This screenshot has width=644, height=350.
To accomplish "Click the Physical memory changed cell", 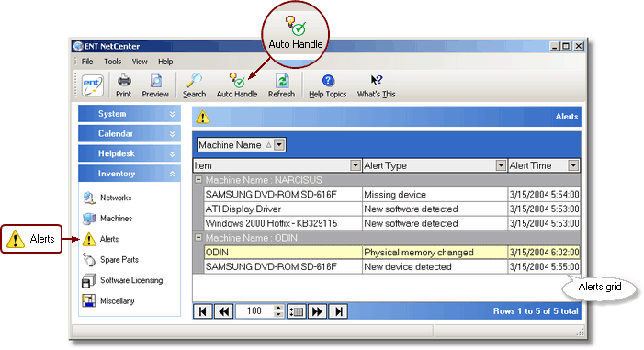I will coord(435,253).
